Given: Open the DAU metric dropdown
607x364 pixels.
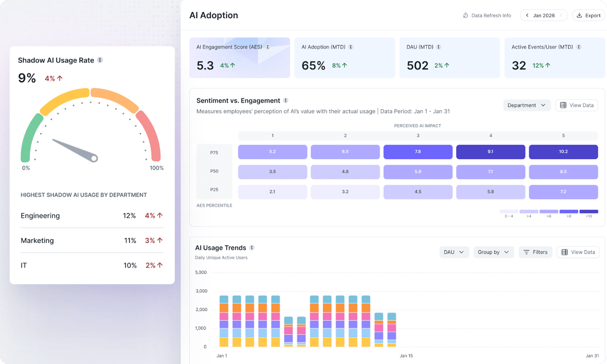Looking at the screenshot, I should (x=454, y=252).
